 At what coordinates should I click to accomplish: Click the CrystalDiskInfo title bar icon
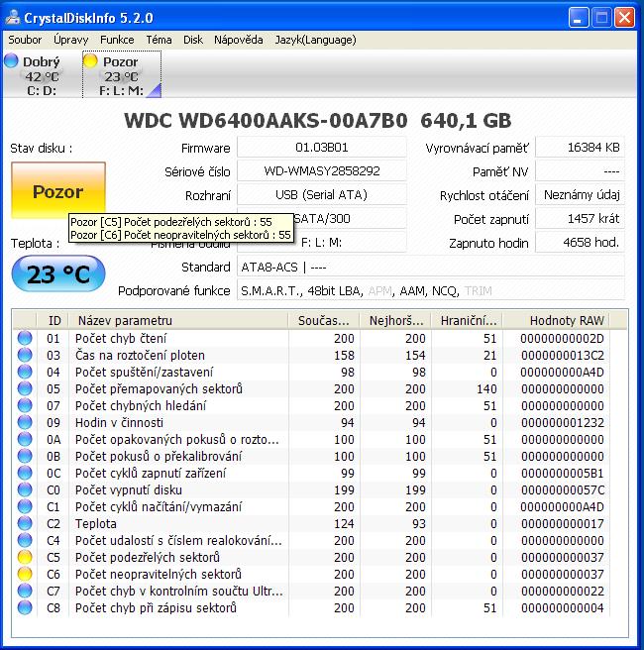[13, 18]
